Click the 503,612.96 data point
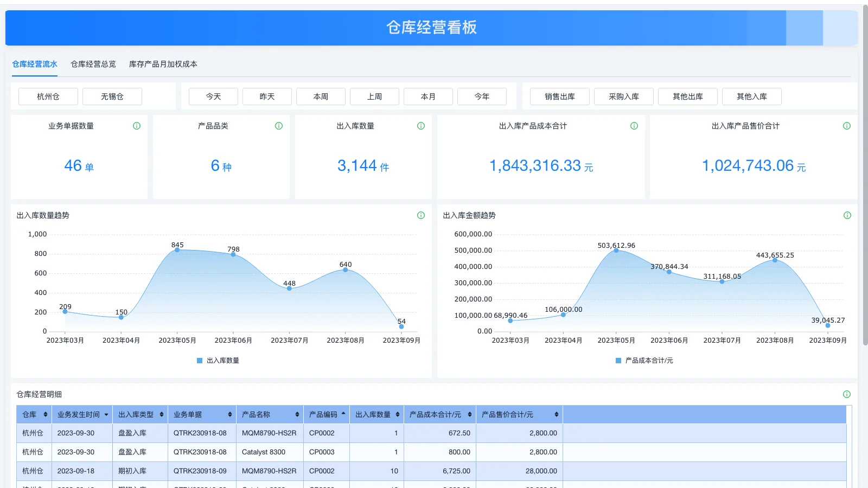Viewport: 868px width, 488px height. [x=616, y=251]
